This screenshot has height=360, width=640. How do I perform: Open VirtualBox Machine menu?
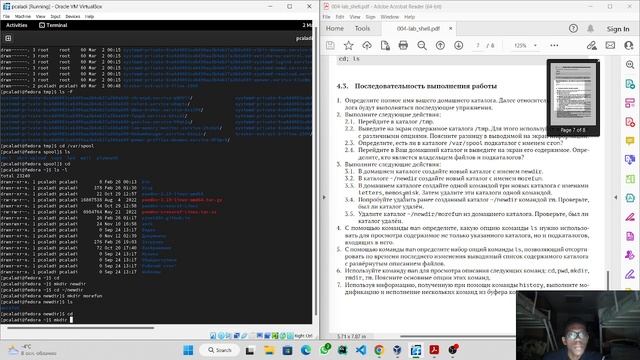(x=22, y=16)
